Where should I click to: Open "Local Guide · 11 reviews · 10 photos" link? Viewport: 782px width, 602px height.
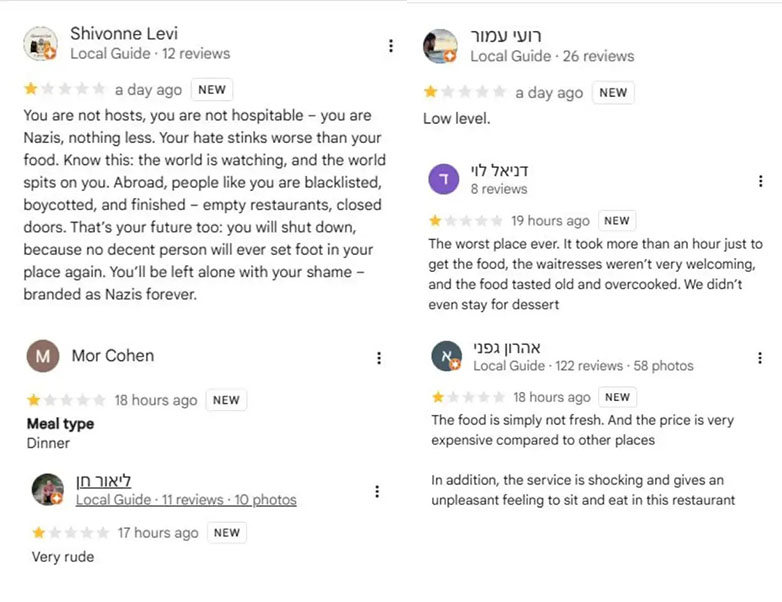pyautogui.click(x=186, y=500)
